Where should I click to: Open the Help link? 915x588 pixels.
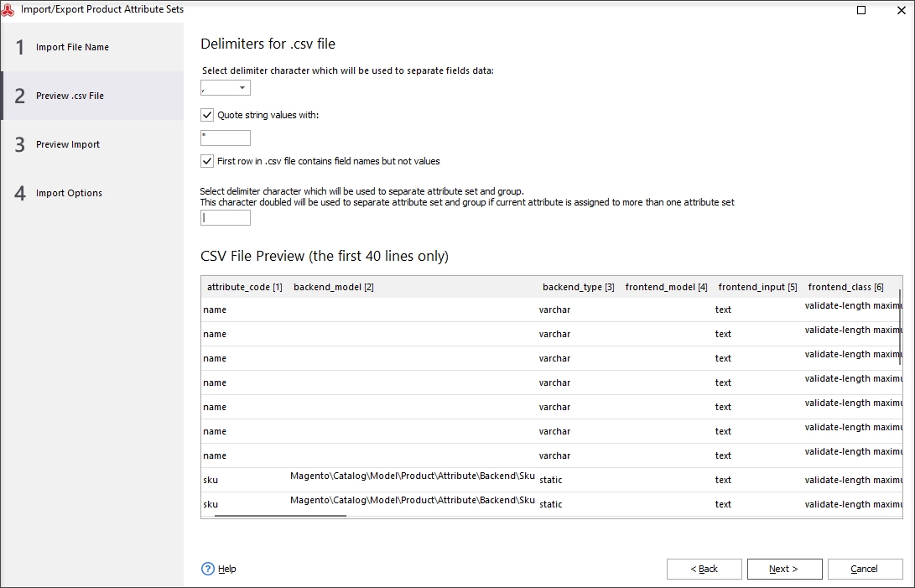point(227,569)
